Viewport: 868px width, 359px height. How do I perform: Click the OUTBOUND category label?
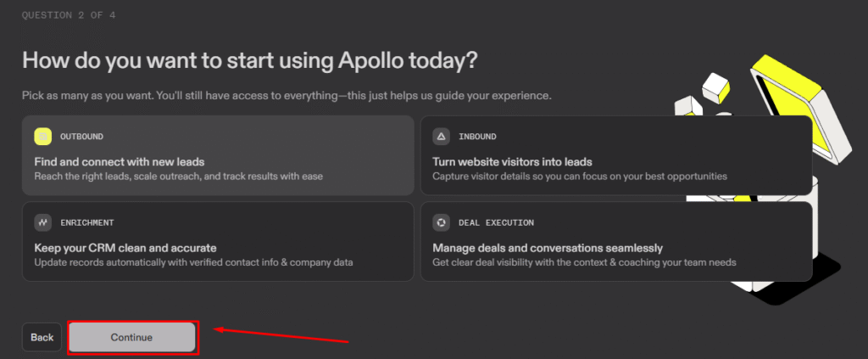pos(81,137)
